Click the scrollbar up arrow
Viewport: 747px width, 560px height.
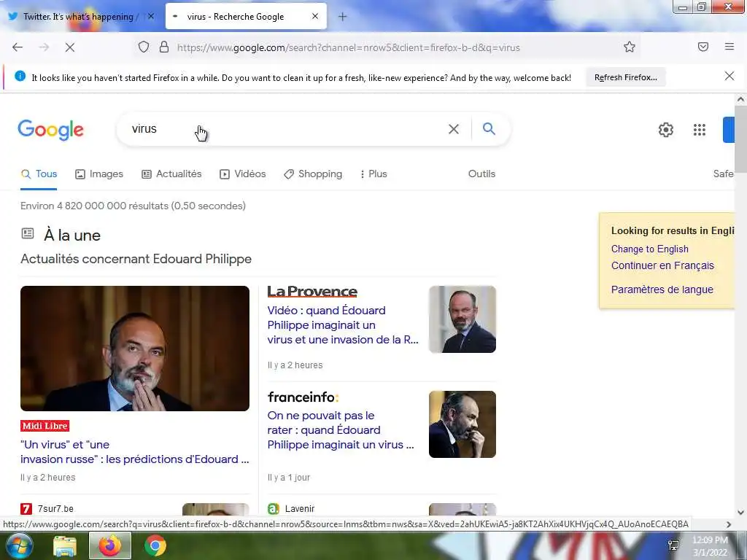point(740,99)
